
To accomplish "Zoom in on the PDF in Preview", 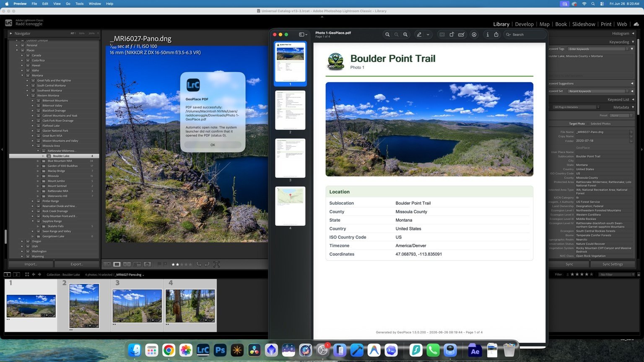I will click(x=405, y=34).
